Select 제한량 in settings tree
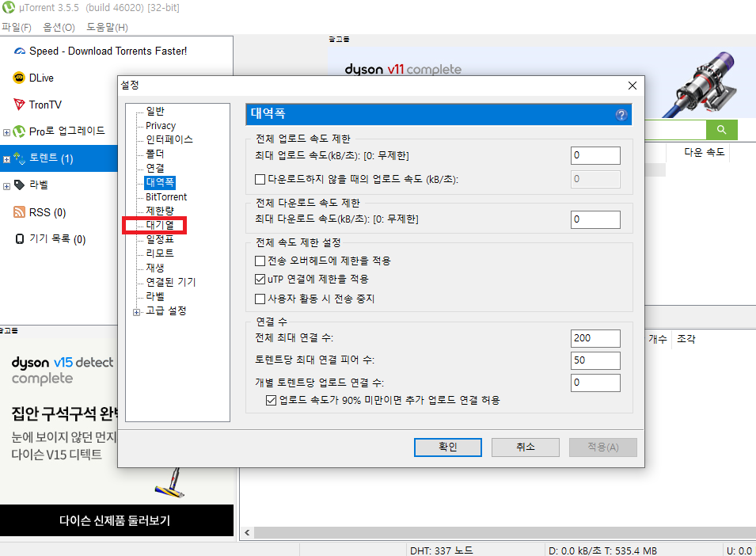 160,211
